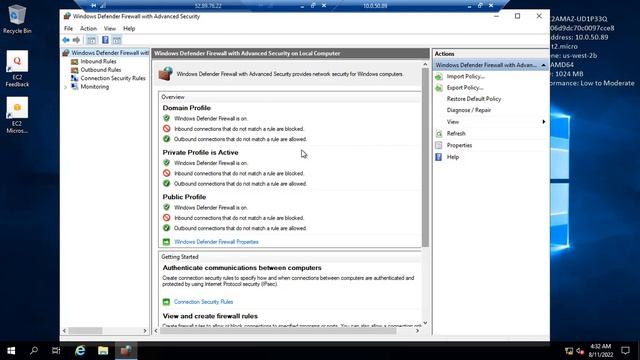Click center pane scroll down arrow
Screen dimensions: 640x360
425,323
